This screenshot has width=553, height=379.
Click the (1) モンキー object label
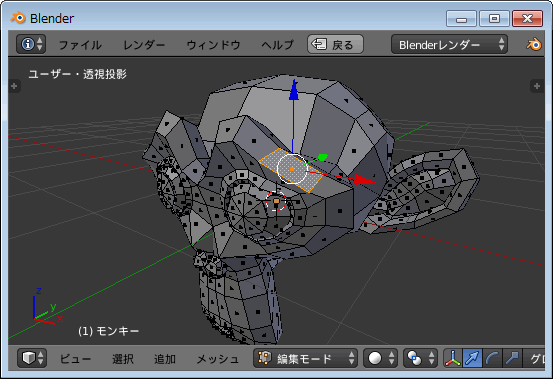coord(109,331)
